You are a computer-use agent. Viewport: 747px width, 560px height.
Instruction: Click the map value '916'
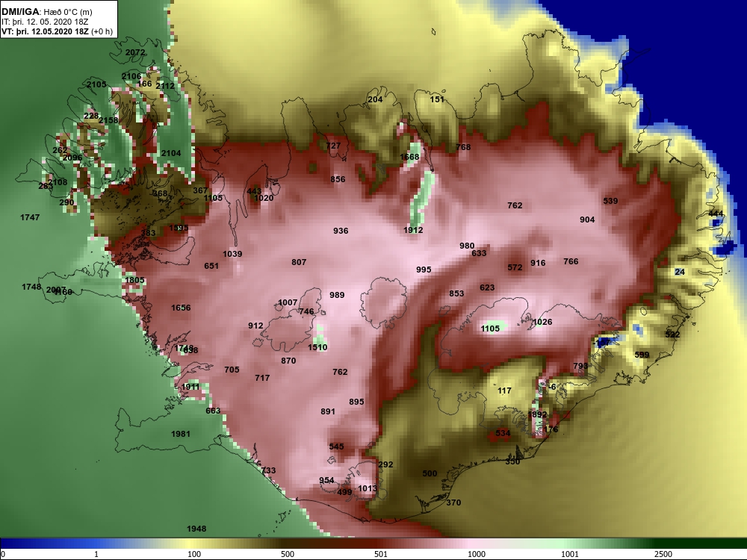coord(538,263)
